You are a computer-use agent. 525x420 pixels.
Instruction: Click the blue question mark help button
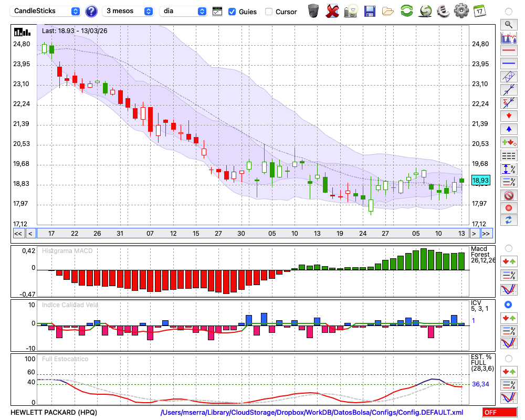(x=91, y=11)
